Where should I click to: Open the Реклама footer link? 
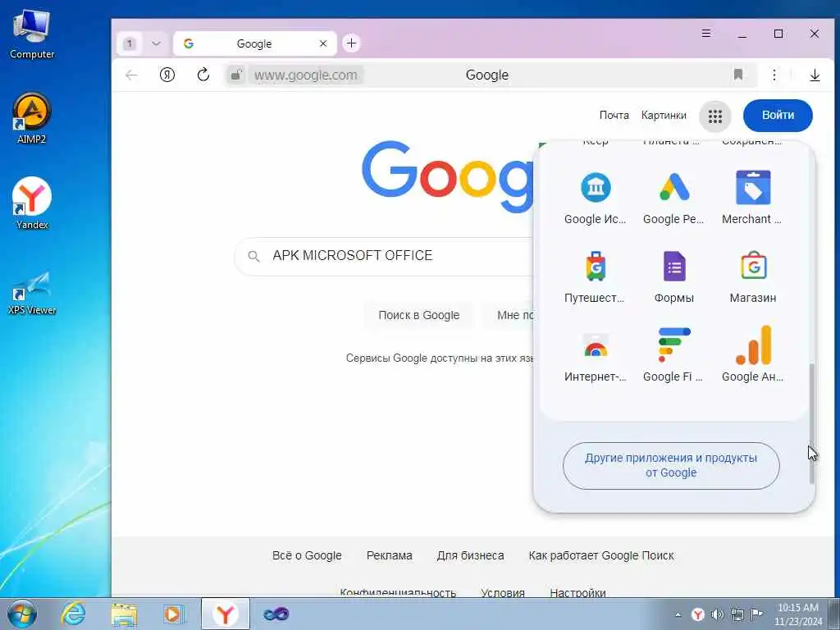tap(390, 555)
